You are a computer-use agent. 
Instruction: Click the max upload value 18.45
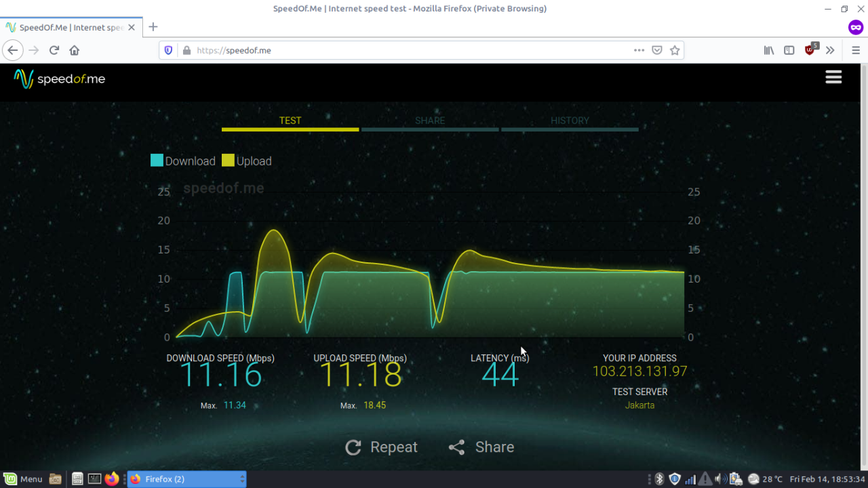[x=374, y=405]
